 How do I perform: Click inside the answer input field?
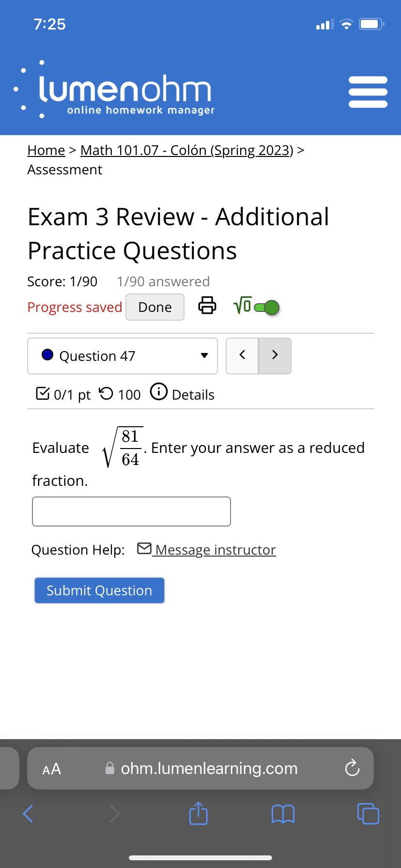(131, 511)
